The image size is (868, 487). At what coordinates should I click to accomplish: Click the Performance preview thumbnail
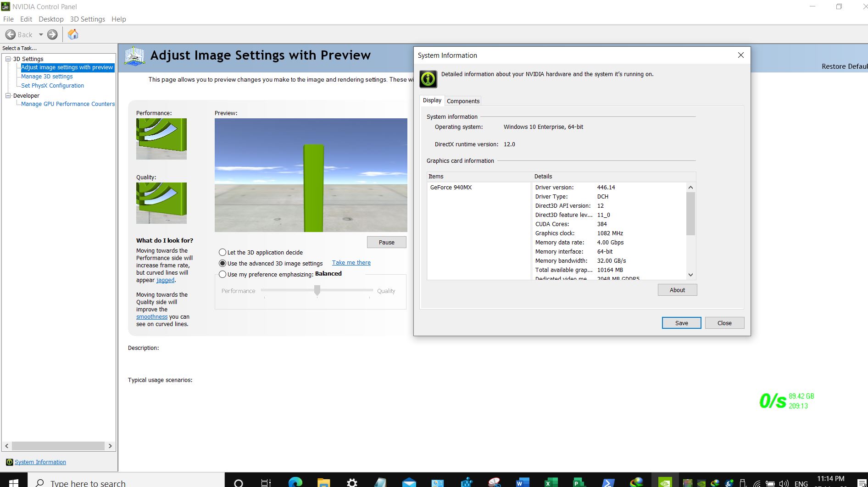(x=161, y=139)
